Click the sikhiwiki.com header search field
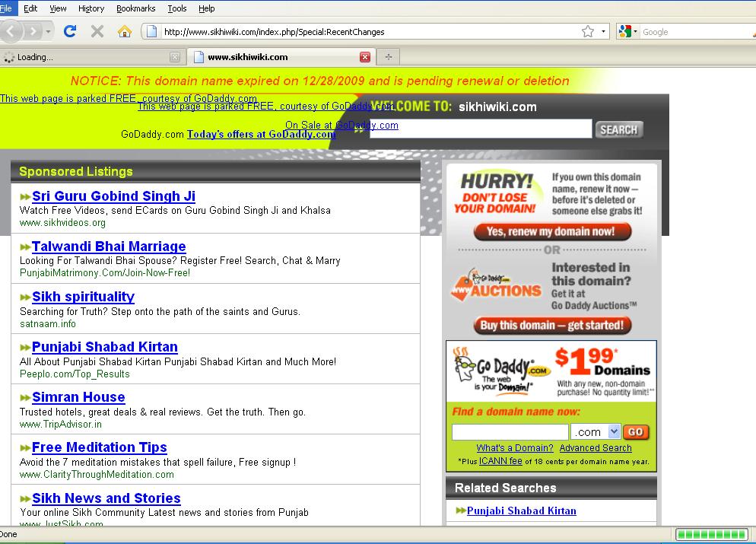 click(x=481, y=129)
